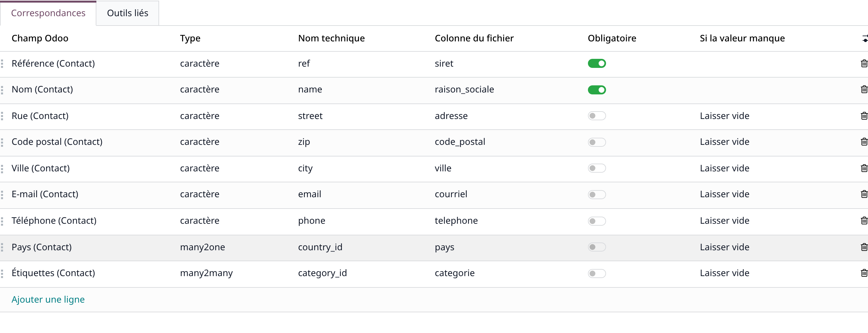Toggle Obligatoire on for the pays row
Image resolution: width=868 pixels, height=333 pixels.
coord(597,247)
